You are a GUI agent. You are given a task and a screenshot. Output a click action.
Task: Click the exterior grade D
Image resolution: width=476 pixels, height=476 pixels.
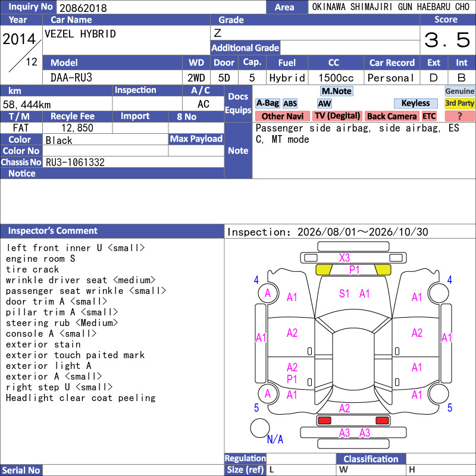(x=434, y=78)
